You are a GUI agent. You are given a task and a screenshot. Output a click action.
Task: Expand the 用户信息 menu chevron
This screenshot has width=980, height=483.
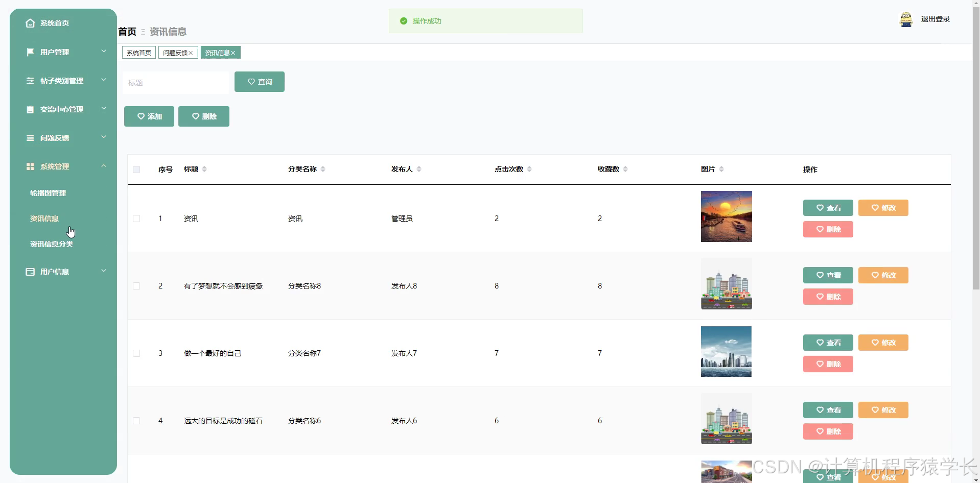(104, 271)
